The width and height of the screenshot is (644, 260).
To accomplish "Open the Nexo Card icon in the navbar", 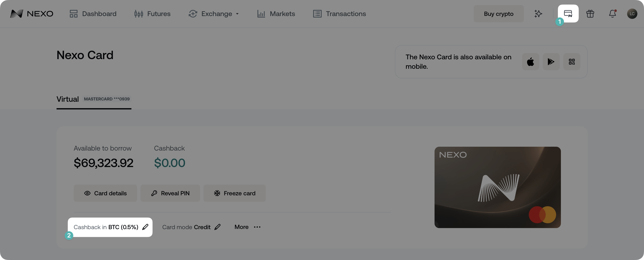I will (568, 13).
